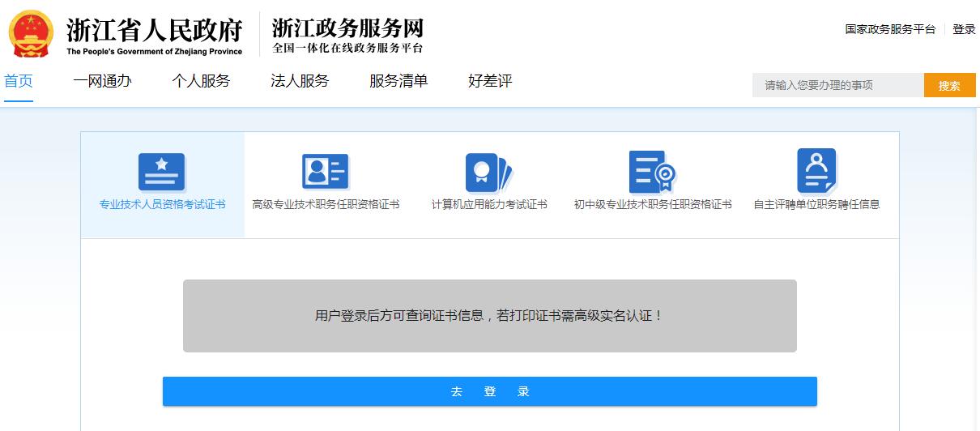
Task: Select the 高级专业技术职务任职资格证书 ID card icon
Action: tap(326, 172)
